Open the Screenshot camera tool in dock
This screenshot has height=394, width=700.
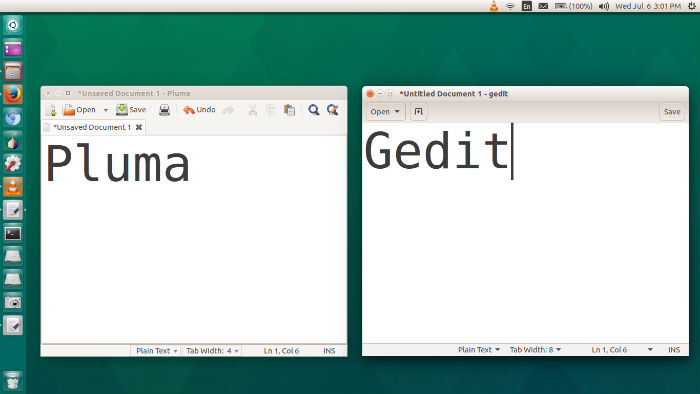tap(12, 303)
